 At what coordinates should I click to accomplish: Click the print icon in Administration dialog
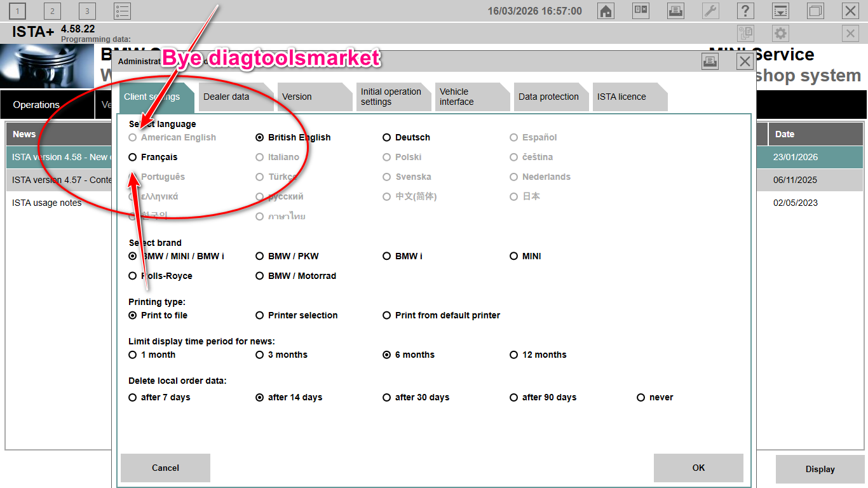710,61
